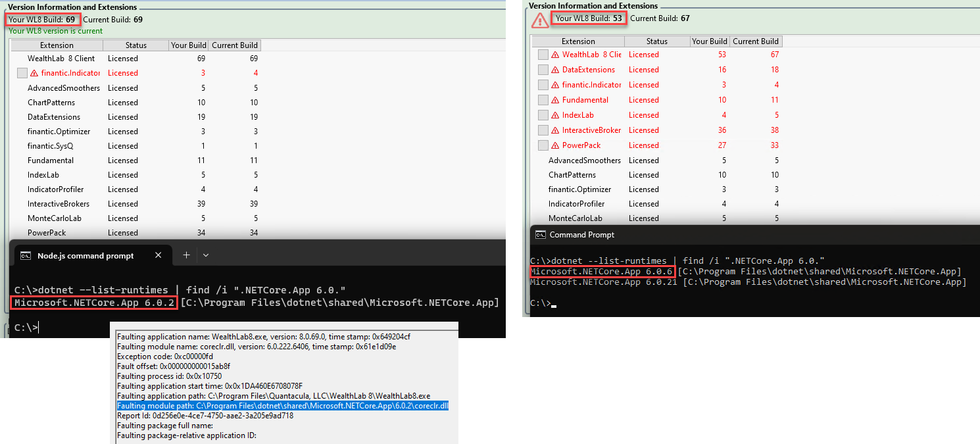Open the terminal tab dropdown chevron

(x=206, y=255)
